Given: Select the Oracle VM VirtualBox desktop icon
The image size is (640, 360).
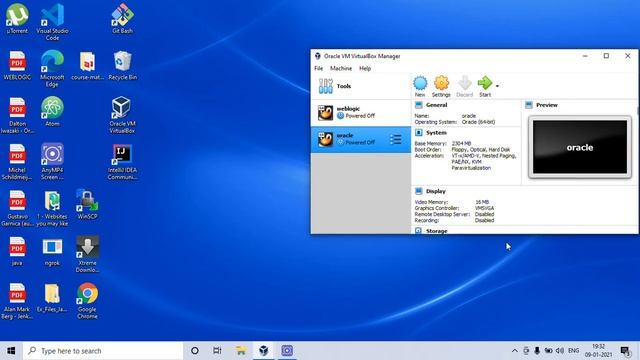Looking at the screenshot, I should click(122, 115).
